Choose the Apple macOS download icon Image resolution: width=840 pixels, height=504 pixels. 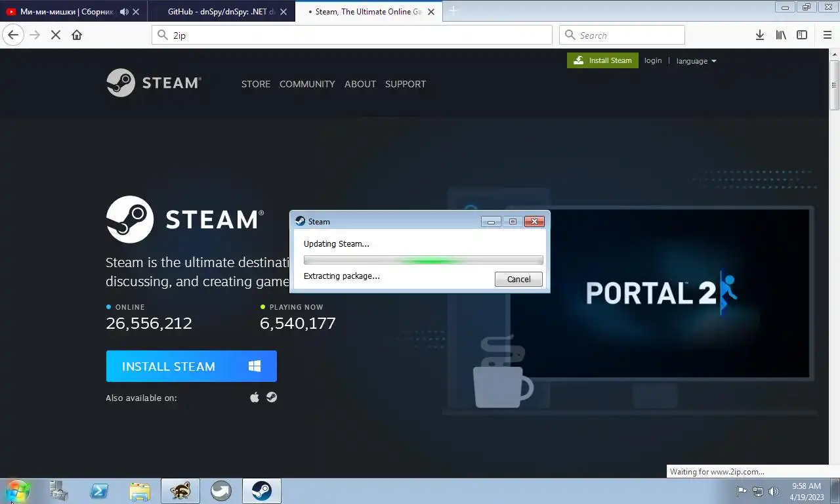point(255,397)
